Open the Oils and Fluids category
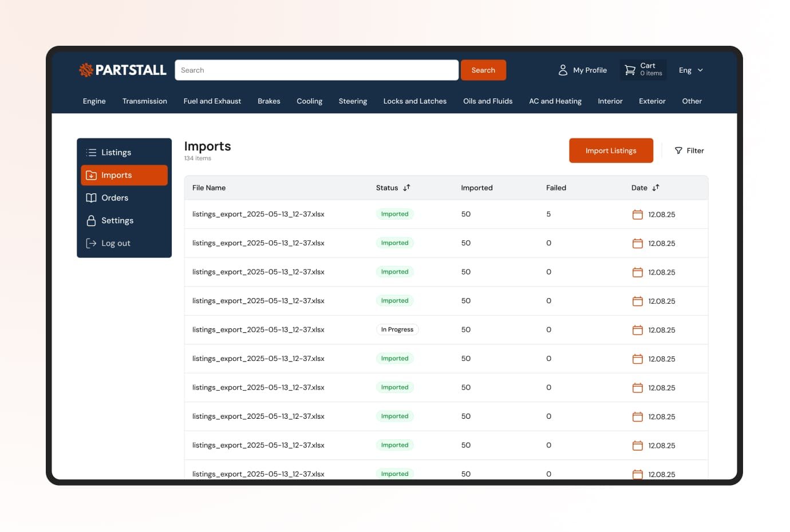 coord(488,101)
